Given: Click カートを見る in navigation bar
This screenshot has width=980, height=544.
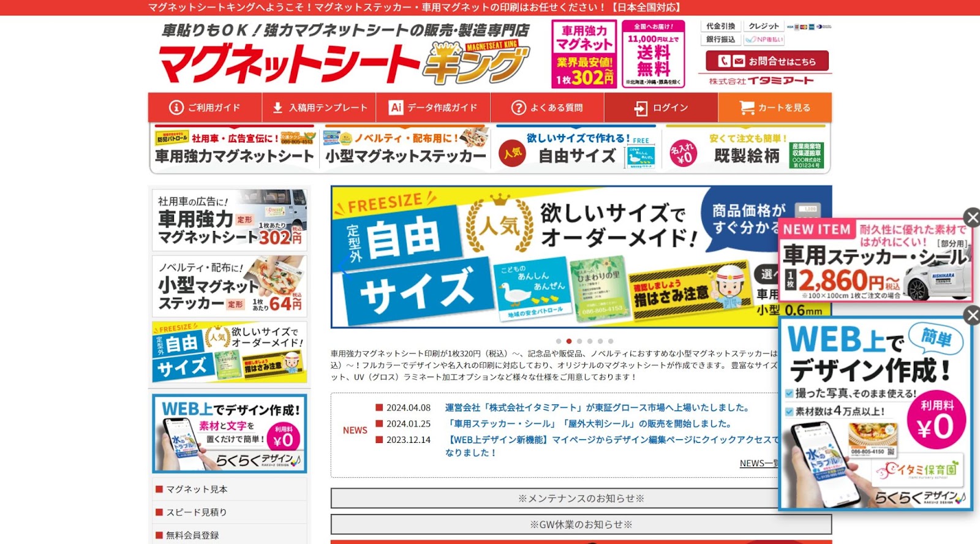Looking at the screenshot, I should point(775,108).
